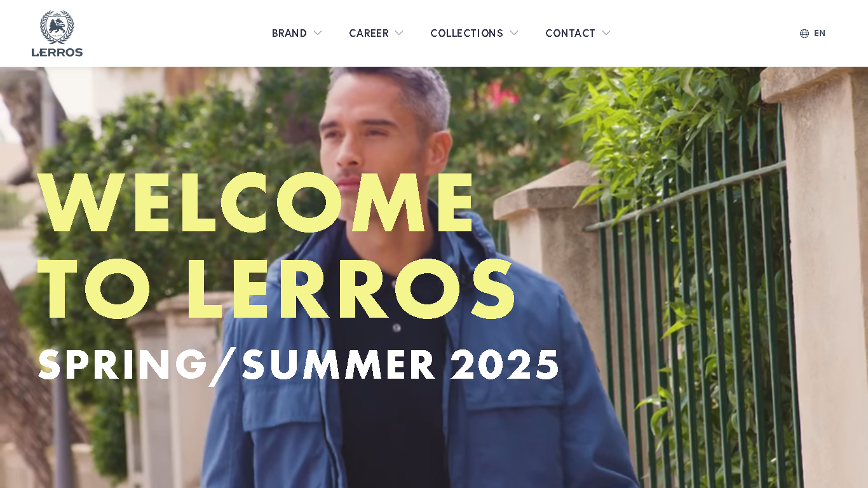Screen dimensions: 868x488
Task: Open the CONTACT menu
Action: [x=570, y=33]
